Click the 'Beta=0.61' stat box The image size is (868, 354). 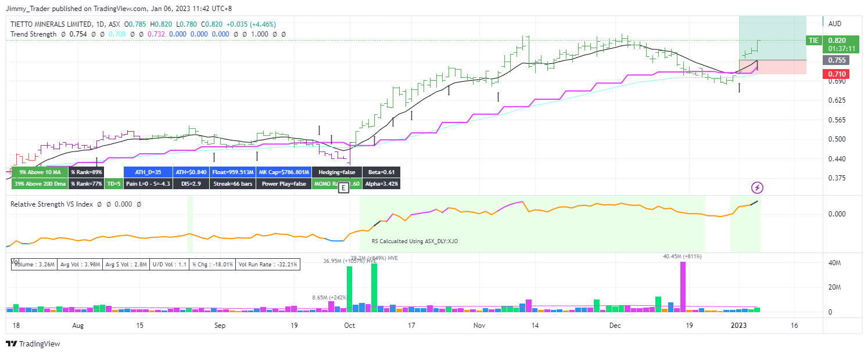click(381, 172)
